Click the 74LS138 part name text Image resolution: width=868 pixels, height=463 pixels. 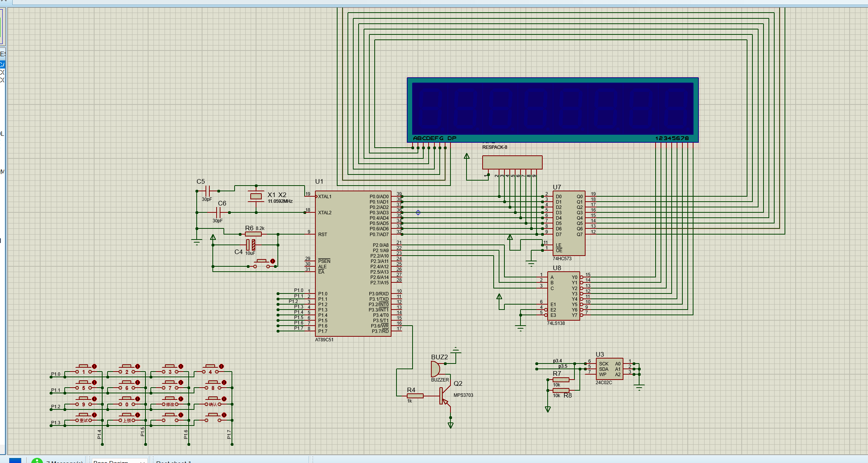click(556, 323)
